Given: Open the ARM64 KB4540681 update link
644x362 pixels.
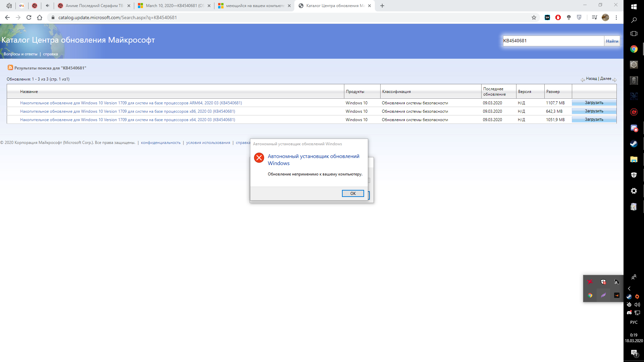Looking at the screenshot, I should 131,103.
